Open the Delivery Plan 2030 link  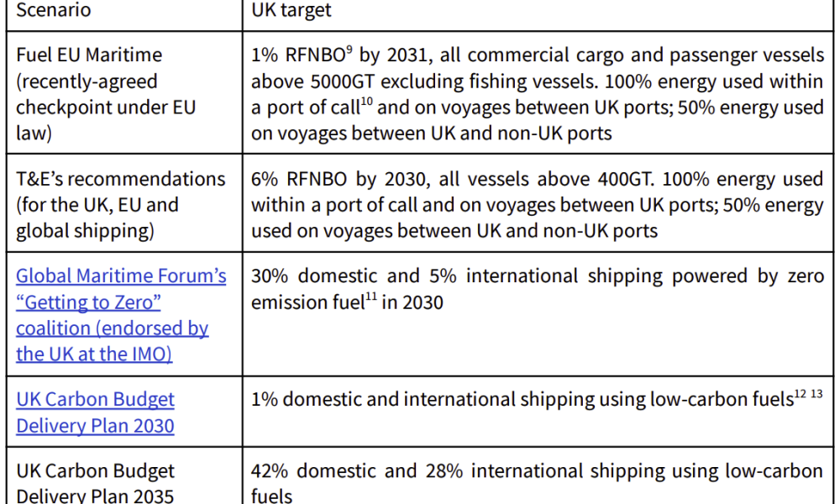(x=96, y=426)
